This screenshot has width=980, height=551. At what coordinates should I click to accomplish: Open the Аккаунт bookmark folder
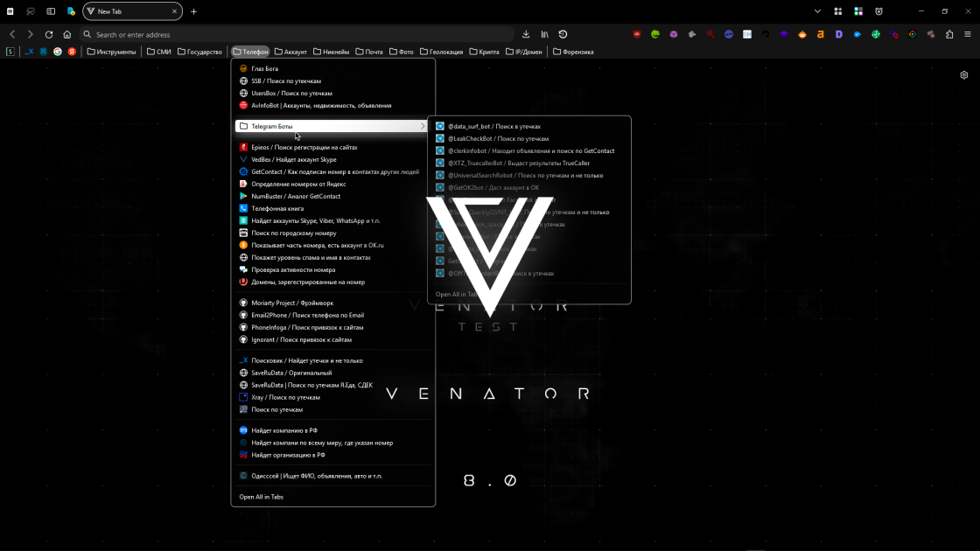coord(290,52)
